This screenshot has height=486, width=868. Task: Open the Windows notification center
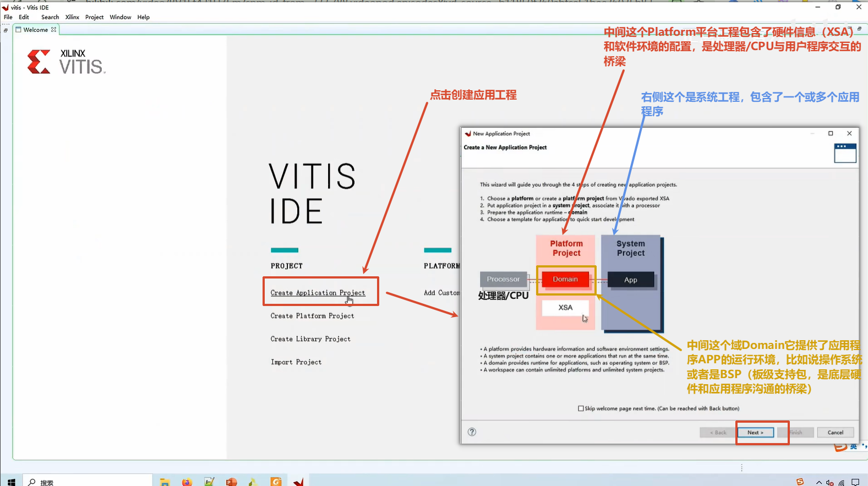(x=855, y=483)
